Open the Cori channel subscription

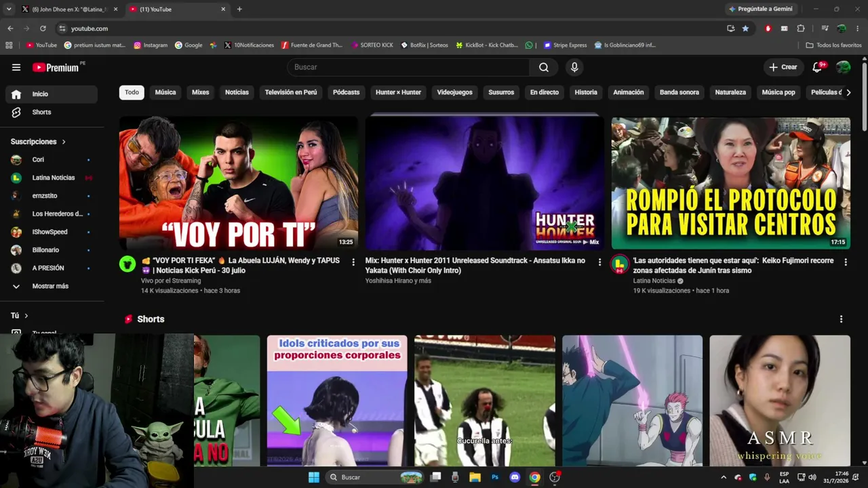tap(52, 159)
